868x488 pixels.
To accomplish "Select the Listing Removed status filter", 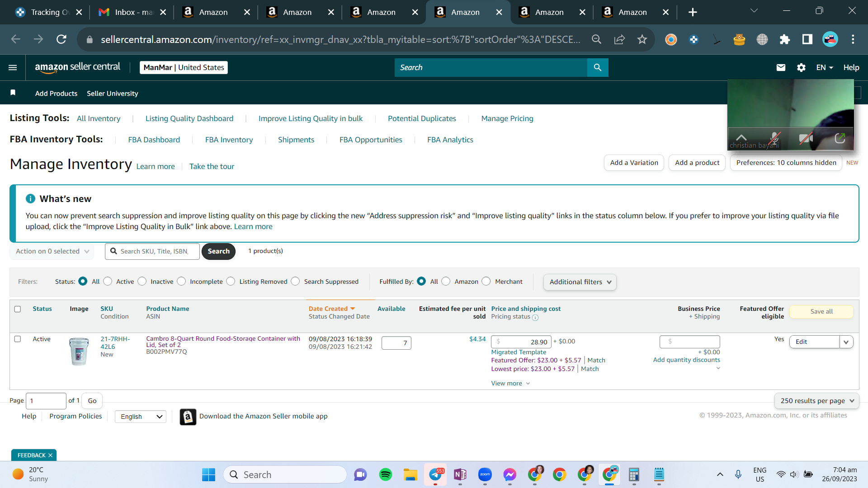I will coord(231,281).
